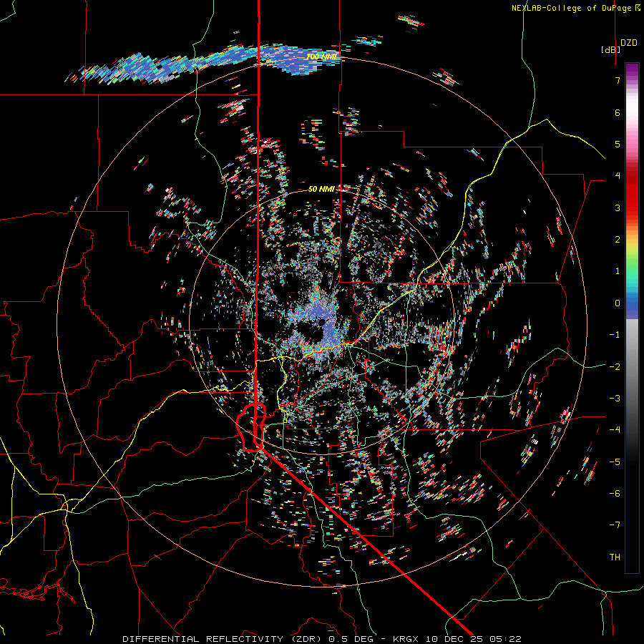Click the [dB] unit label
The width and height of the screenshot is (644, 644).
610,49
